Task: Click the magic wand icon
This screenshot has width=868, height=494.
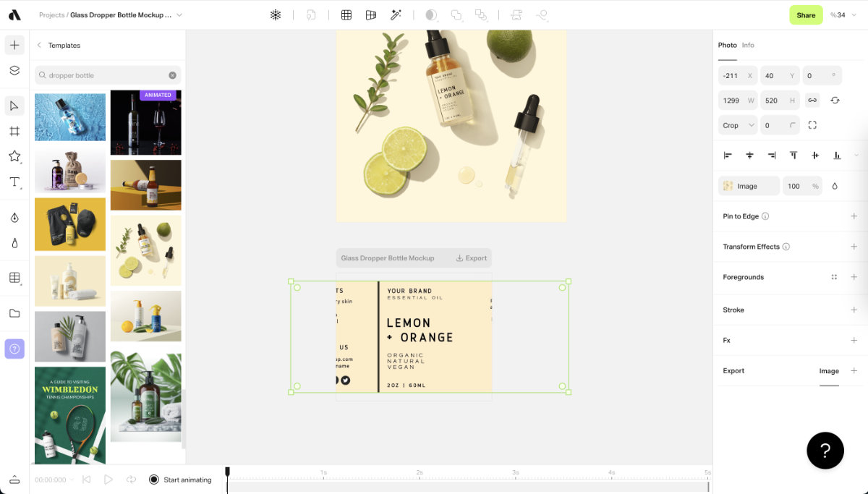Action: click(x=396, y=14)
